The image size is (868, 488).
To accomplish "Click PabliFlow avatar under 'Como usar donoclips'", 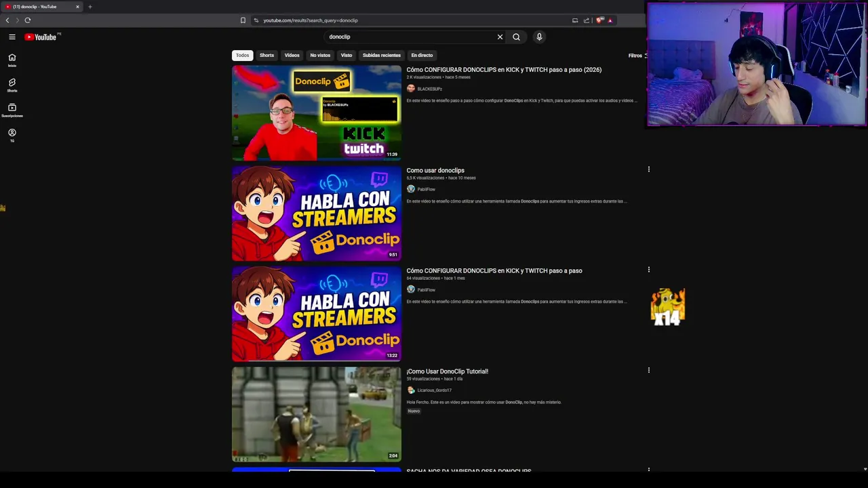I will (x=410, y=189).
